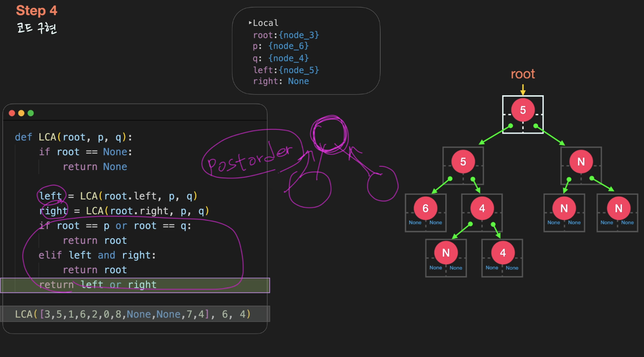The width and height of the screenshot is (644, 357).
Task: Select node 4 that has two children
Action: pos(482,208)
